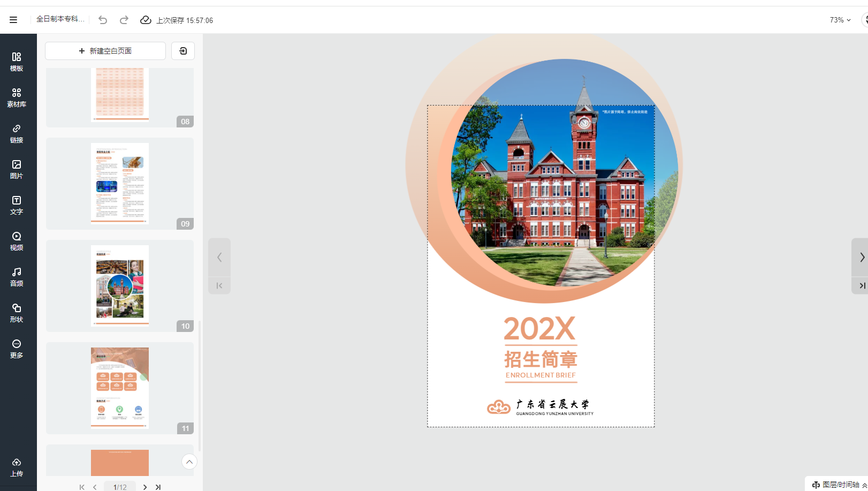The height and width of the screenshot is (491, 868).
Task: Select page 11 thumbnail
Action: pyautogui.click(x=120, y=388)
